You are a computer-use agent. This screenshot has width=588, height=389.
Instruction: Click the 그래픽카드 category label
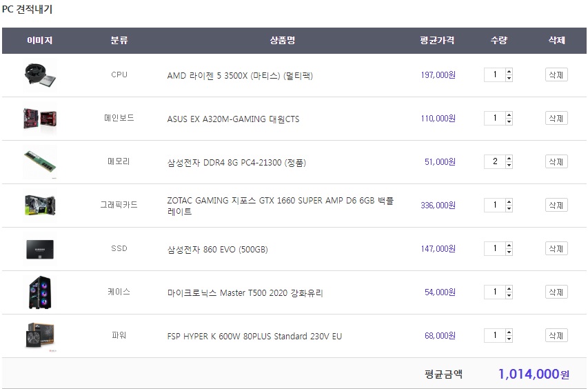(x=119, y=205)
